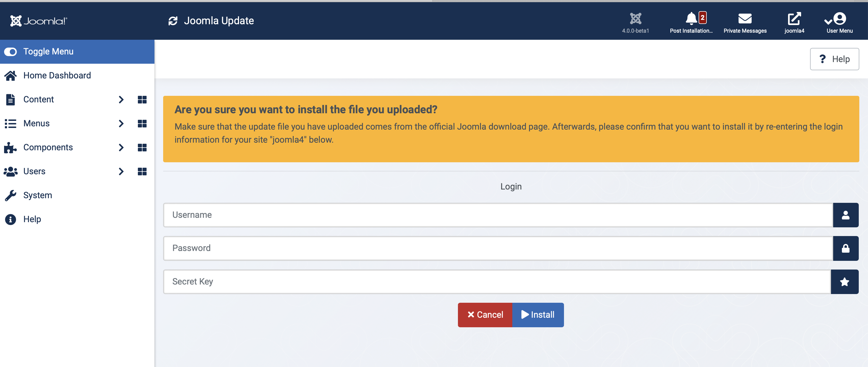Click the blue Install button
The height and width of the screenshot is (367, 868).
coord(538,315)
